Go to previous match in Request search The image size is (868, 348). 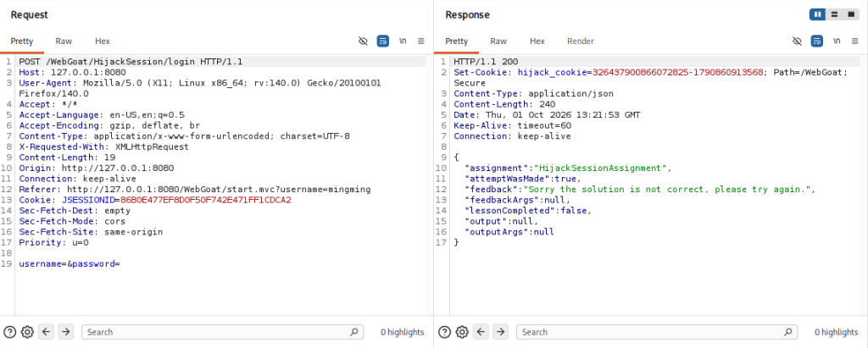[x=47, y=332]
